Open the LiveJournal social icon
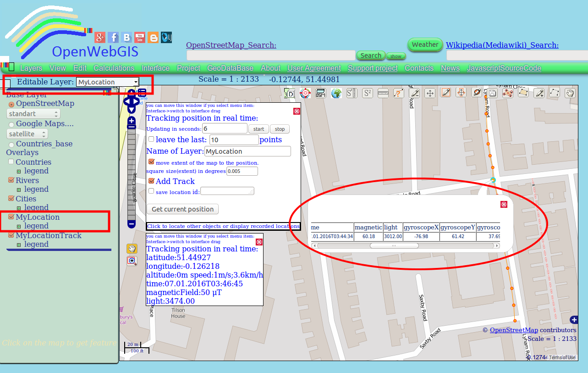Viewport: 588px width, 373px height. [166, 38]
